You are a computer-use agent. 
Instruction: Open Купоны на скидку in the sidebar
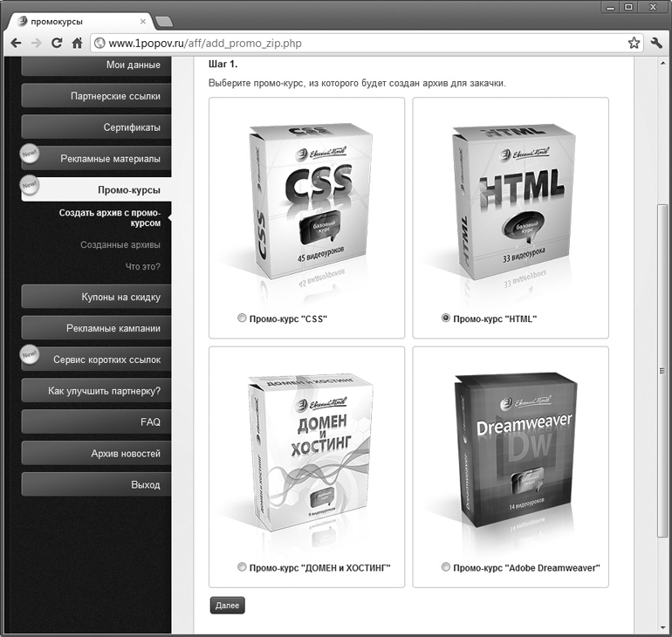(96, 297)
